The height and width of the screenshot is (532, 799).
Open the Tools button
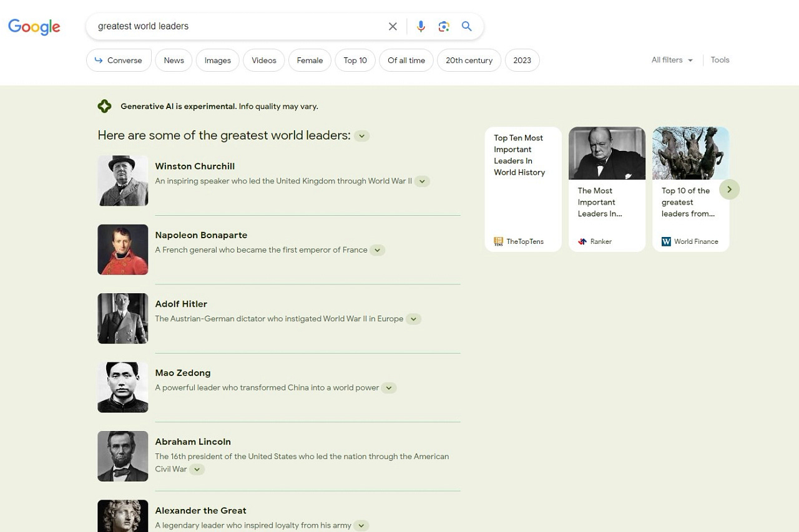click(x=720, y=60)
